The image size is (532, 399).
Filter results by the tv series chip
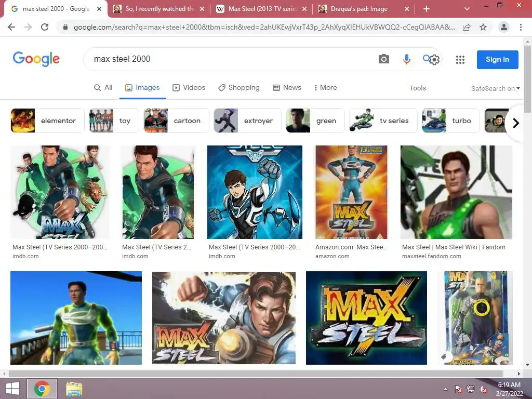coord(383,121)
